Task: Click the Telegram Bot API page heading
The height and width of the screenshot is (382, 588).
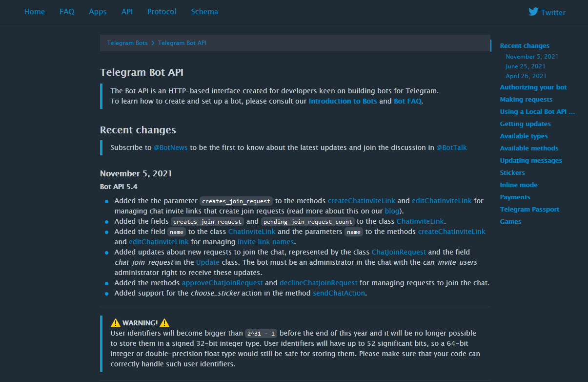Action: tap(142, 72)
